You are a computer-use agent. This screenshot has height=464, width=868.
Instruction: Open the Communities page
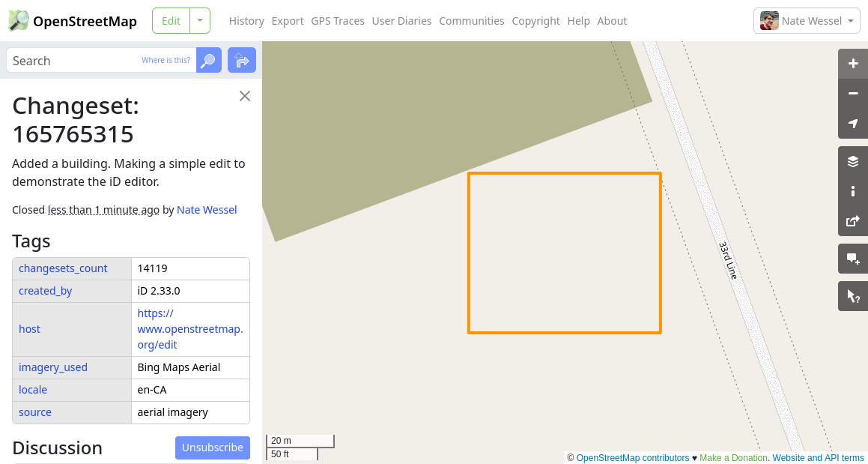tap(472, 21)
